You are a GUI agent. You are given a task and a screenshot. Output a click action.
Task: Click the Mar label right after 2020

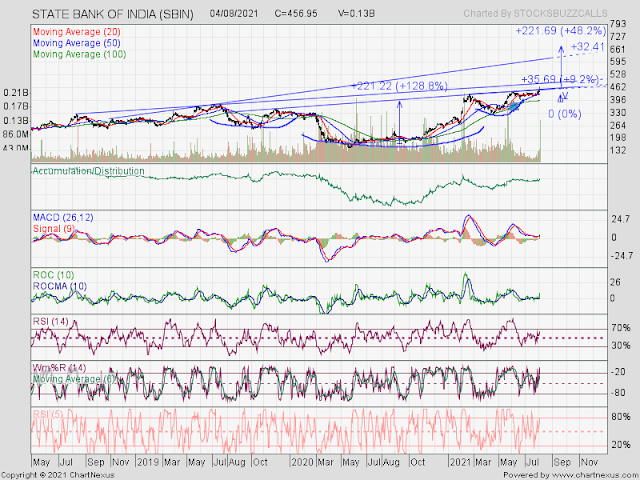(325, 462)
